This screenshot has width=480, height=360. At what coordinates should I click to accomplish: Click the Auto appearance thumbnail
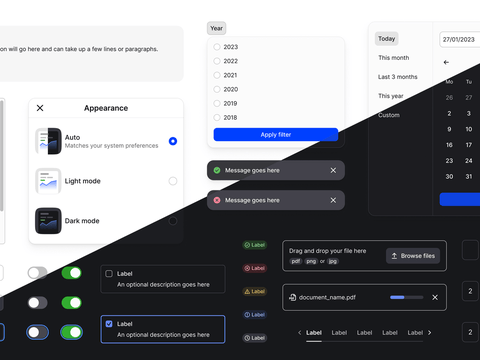pos(48,141)
